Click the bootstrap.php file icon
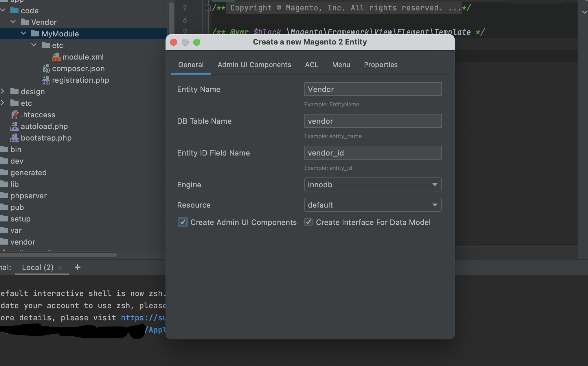This screenshot has height=366, width=588. (15, 138)
